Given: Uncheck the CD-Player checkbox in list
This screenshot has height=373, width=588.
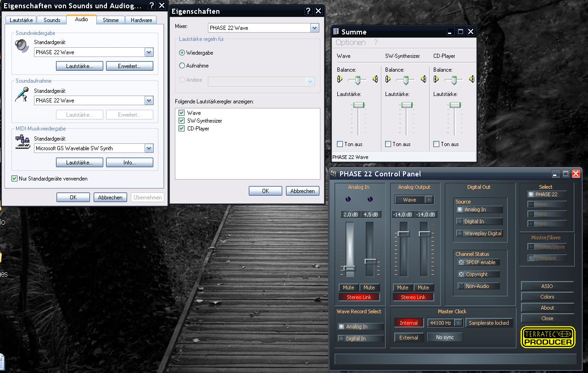Looking at the screenshot, I should click(182, 129).
